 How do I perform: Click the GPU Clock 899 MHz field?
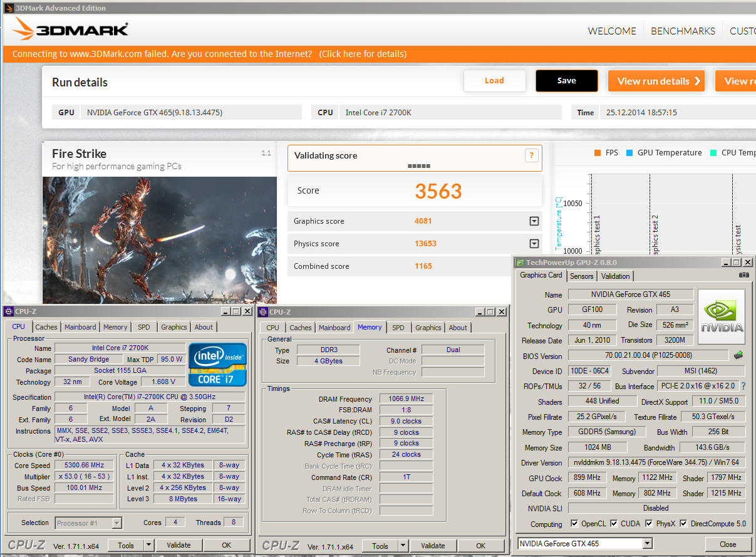(x=588, y=478)
